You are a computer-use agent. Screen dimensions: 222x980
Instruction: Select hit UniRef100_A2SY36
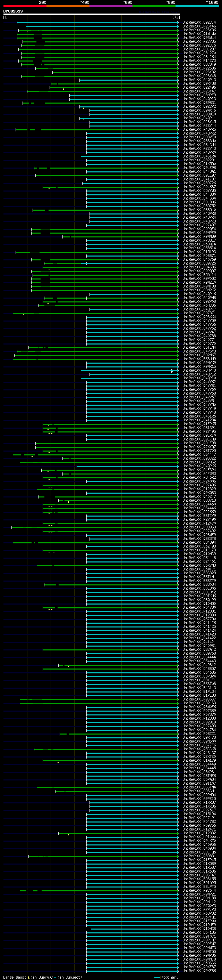pos(199,30)
